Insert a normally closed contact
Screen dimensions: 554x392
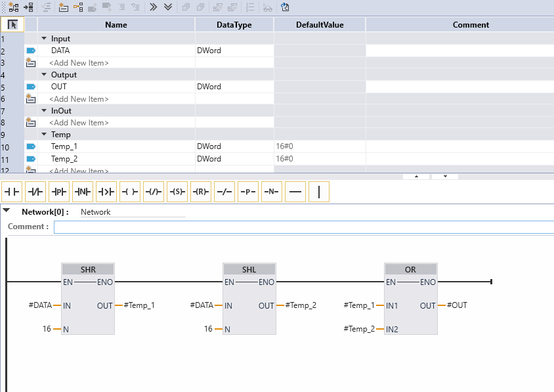(x=35, y=192)
